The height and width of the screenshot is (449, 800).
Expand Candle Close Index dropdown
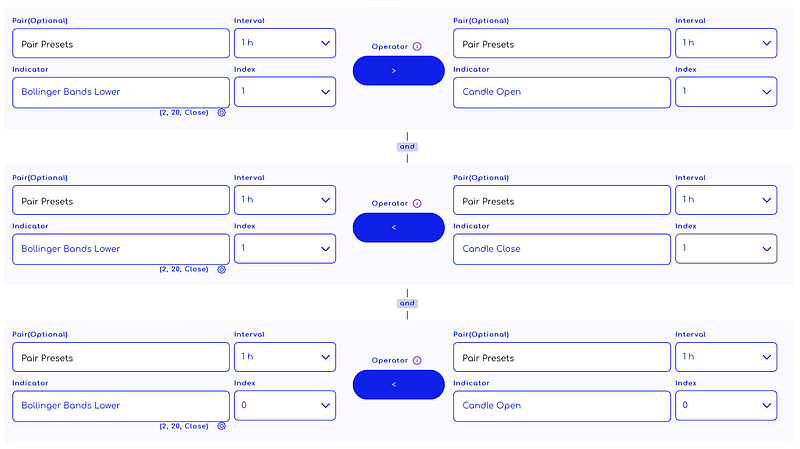click(x=726, y=248)
